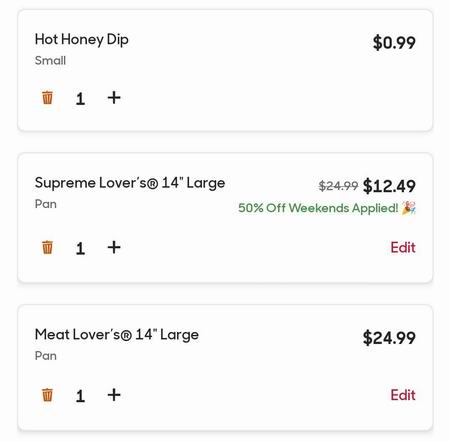Click the Hot Honey Dip item title
This screenshot has height=442, width=450.
click(82, 40)
